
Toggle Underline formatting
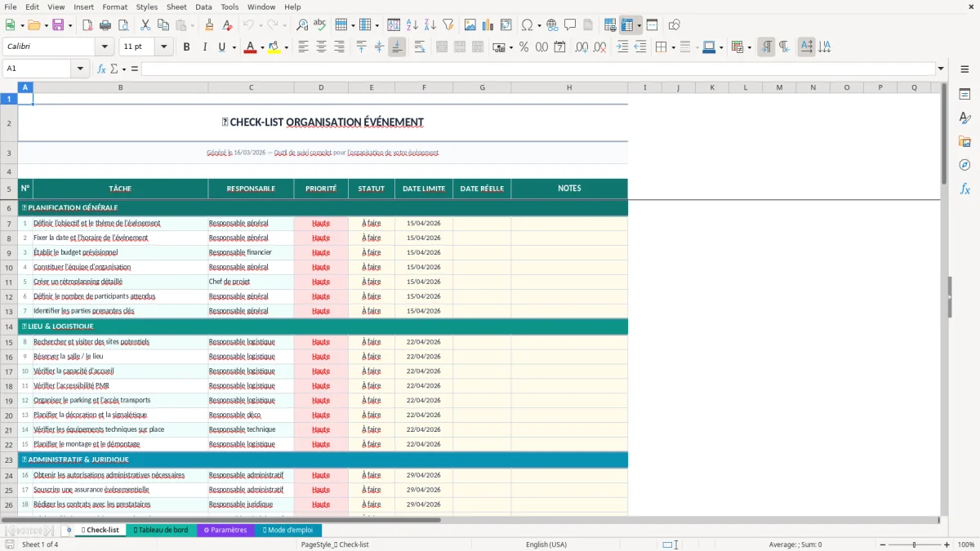[x=221, y=47]
